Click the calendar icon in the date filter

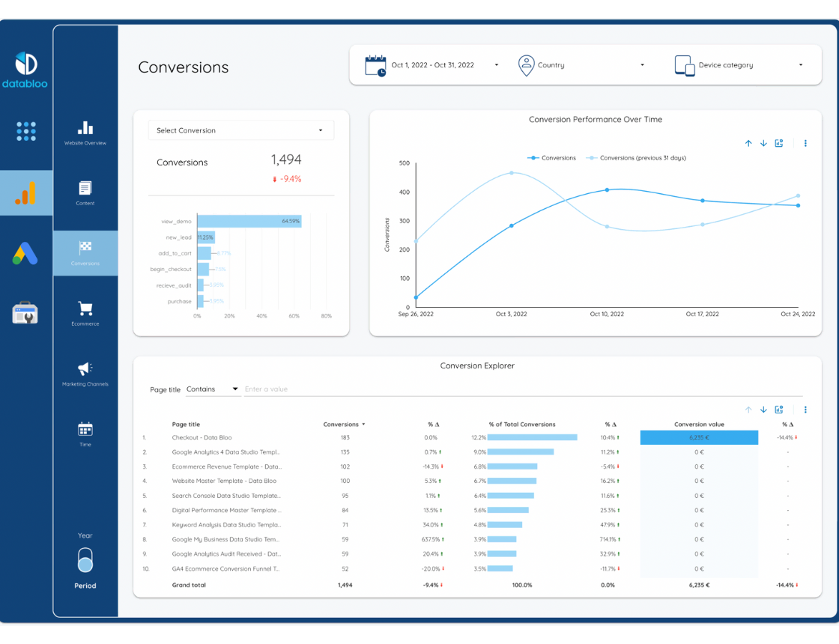(375, 65)
